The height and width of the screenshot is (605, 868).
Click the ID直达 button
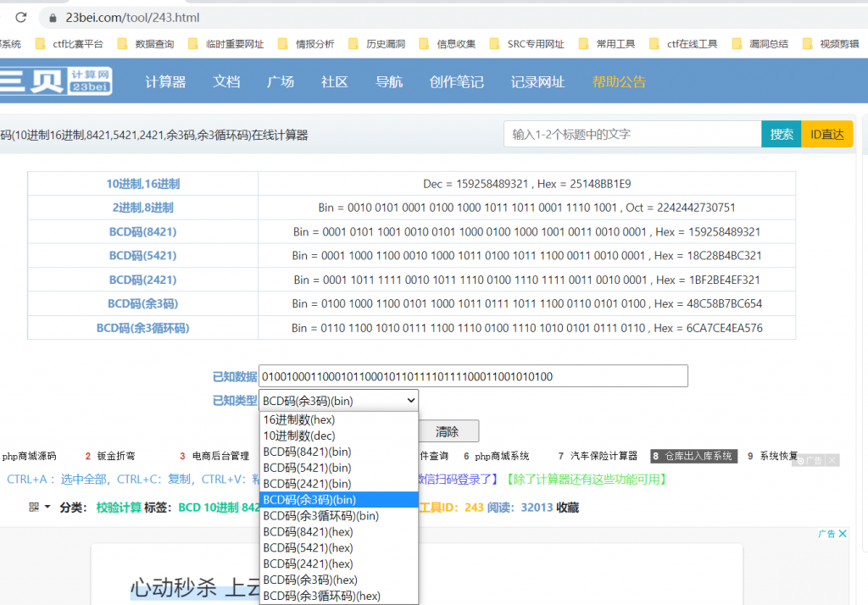pos(827,134)
